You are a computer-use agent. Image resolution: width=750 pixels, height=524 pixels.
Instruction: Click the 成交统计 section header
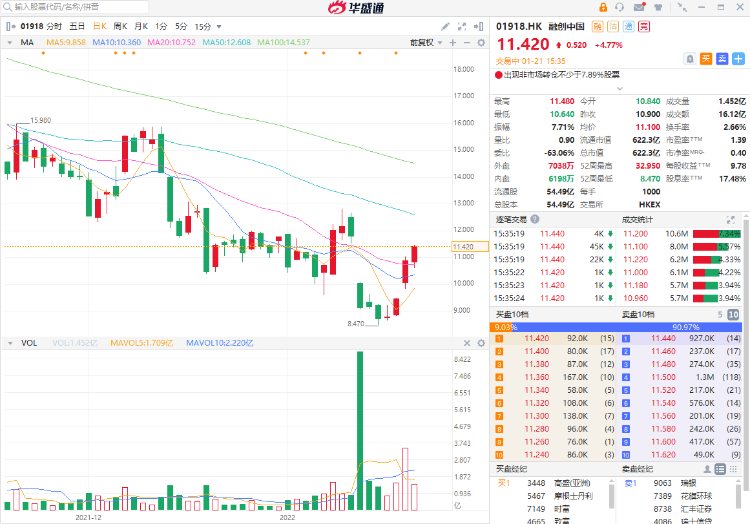(637, 219)
